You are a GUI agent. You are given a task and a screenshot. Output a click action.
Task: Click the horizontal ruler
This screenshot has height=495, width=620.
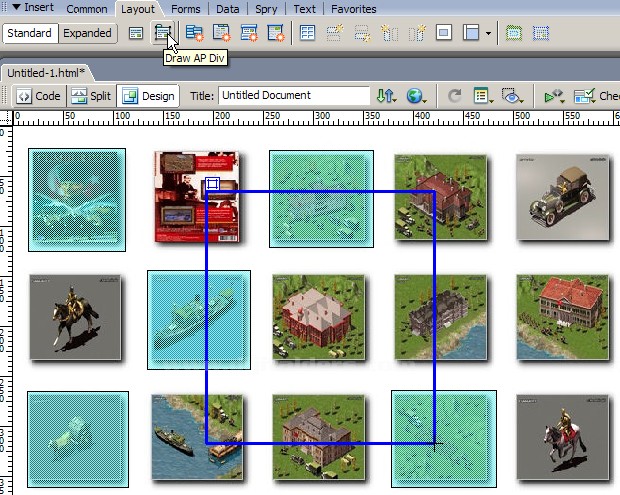[316, 118]
